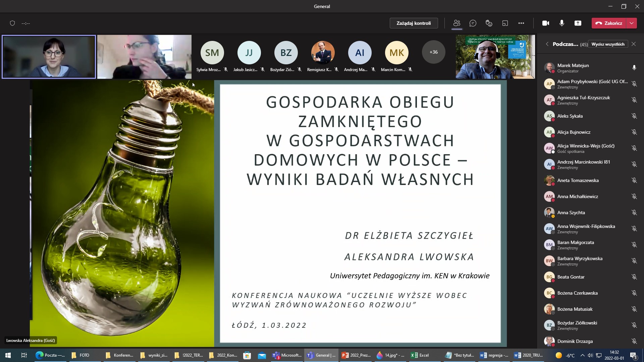Open the Zakończ dropdown arrow
Image resolution: width=644 pixels, height=362 pixels.
coord(632,23)
